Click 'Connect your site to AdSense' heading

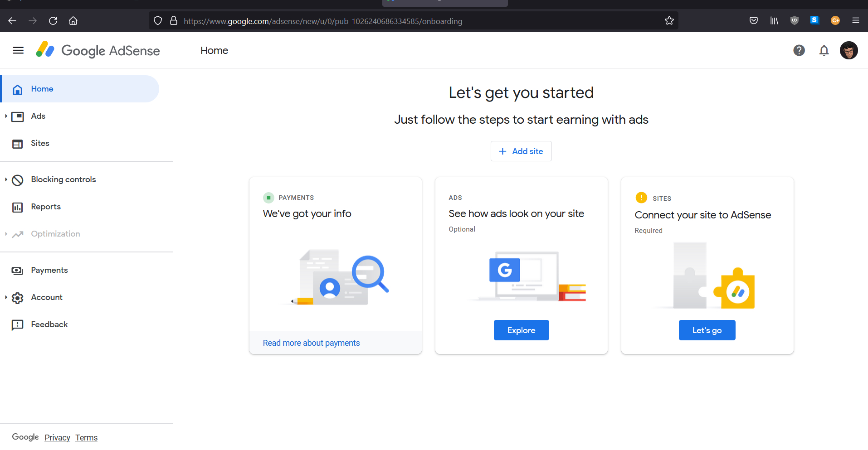pos(703,215)
